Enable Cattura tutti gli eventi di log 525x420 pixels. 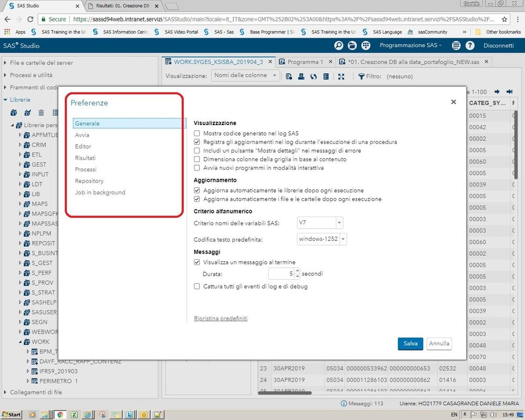pyautogui.click(x=197, y=286)
